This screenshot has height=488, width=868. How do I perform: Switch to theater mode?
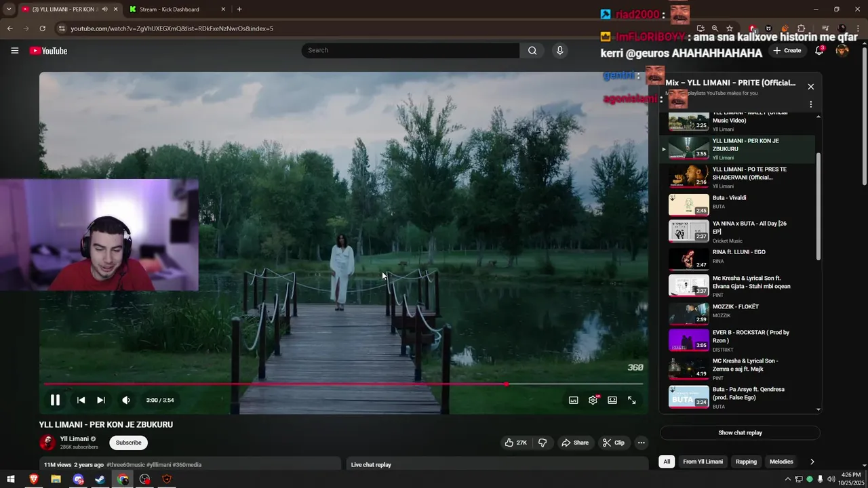pyautogui.click(x=612, y=400)
